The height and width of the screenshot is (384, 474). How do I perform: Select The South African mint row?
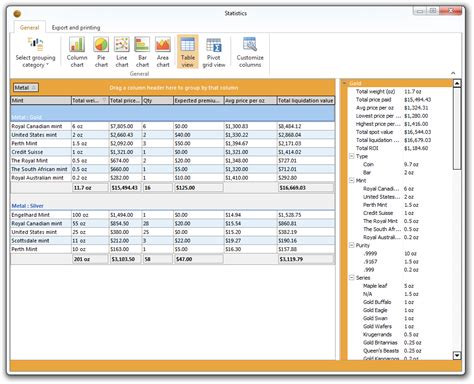pos(173,169)
